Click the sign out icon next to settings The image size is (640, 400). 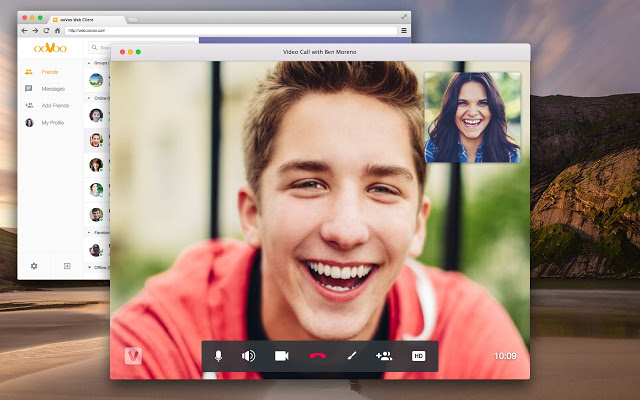click(x=67, y=266)
